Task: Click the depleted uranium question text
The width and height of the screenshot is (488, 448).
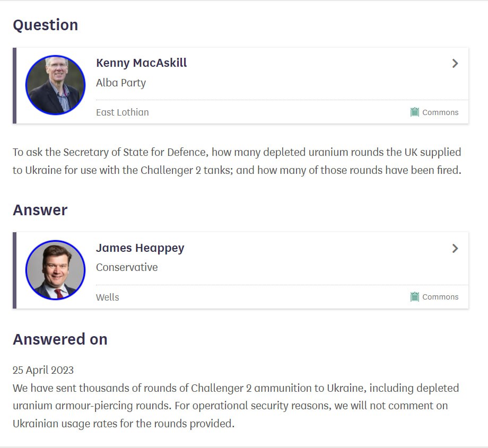Action: pyautogui.click(x=237, y=161)
